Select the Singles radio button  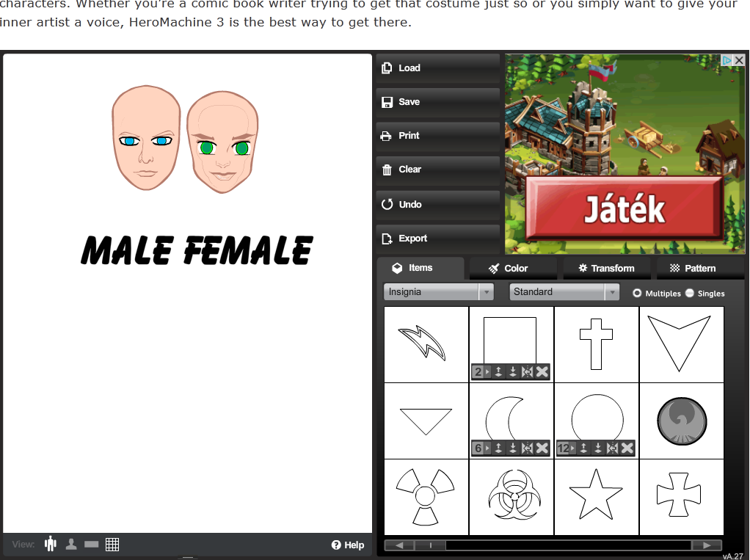[x=690, y=293]
